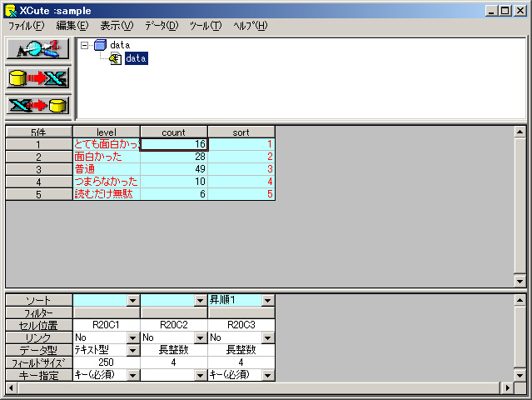This screenshot has height=400, width=532.
Task: Open the データ(D) menu
Action: 162,26
